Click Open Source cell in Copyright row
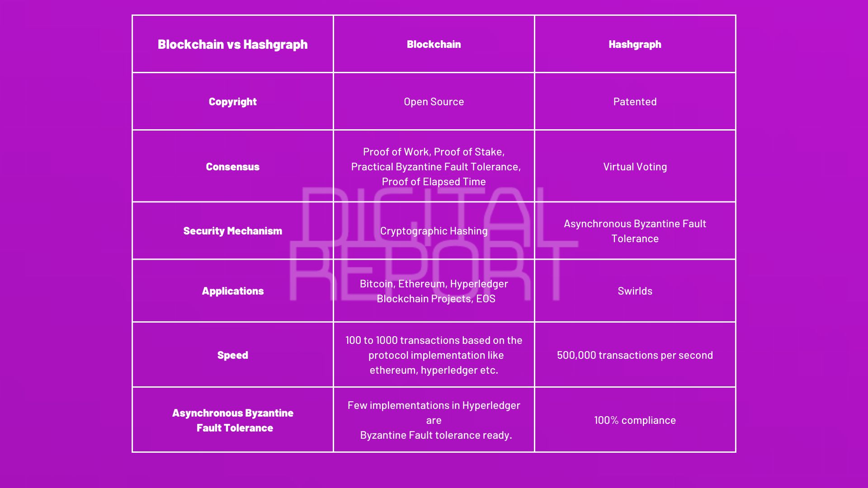868x488 pixels. point(434,101)
